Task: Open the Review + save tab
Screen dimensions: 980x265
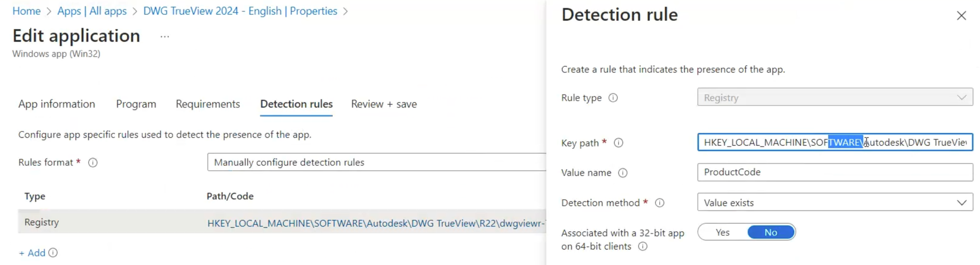Action: click(x=383, y=104)
